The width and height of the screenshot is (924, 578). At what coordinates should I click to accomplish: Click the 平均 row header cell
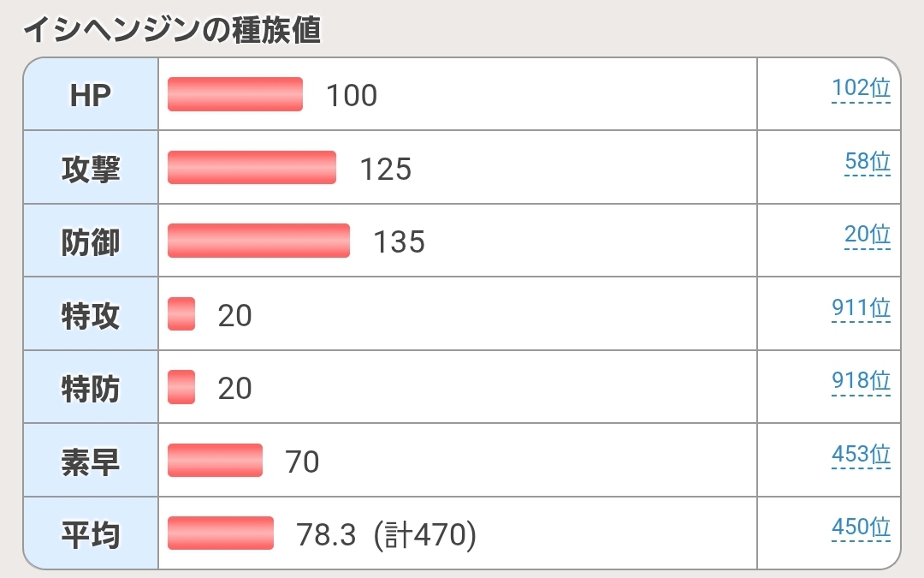[x=91, y=533]
